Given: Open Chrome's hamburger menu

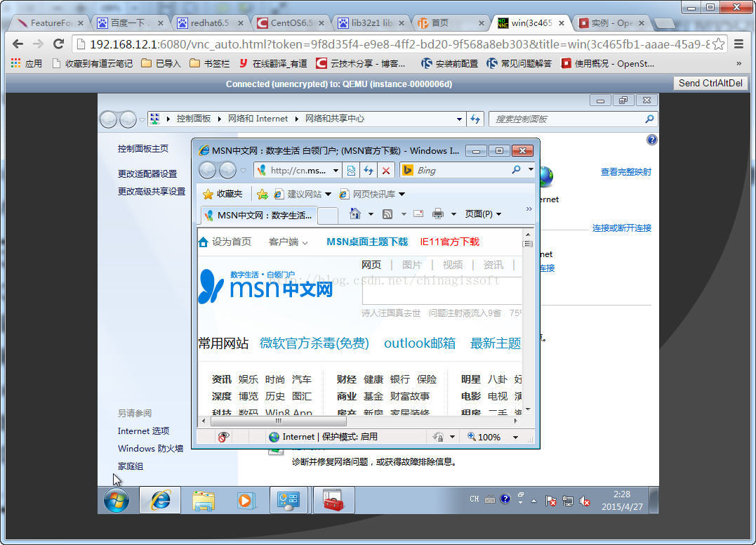Looking at the screenshot, I should [738, 44].
